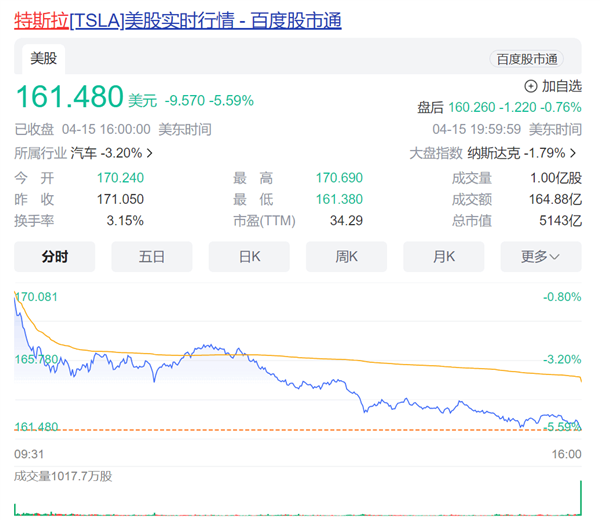The width and height of the screenshot is (600, 520).
Task: Switch to the 分时 chart tab
Action: tap(55, 256)
